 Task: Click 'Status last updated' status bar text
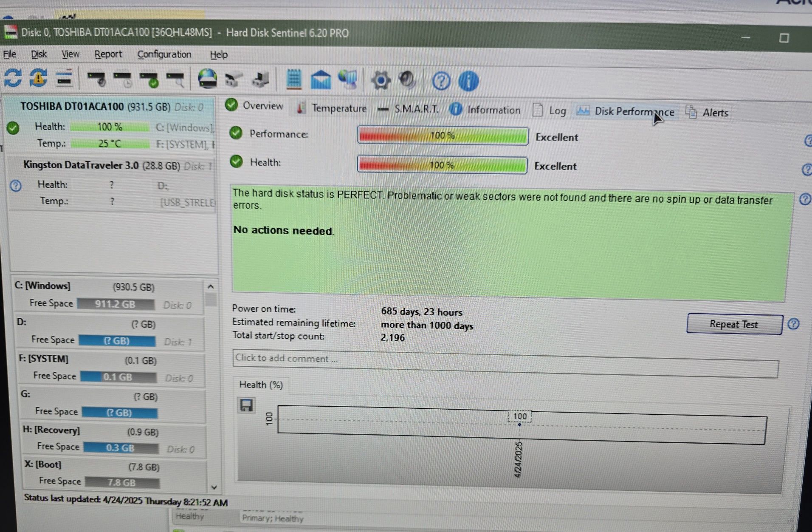click(126, 500)
